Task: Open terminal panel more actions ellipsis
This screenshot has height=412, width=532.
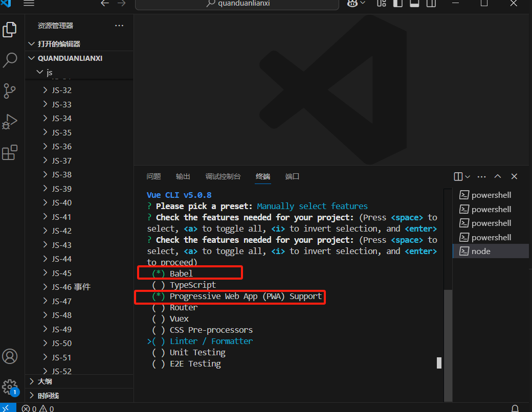Action: pyautogui.click(x=481, y=177)
